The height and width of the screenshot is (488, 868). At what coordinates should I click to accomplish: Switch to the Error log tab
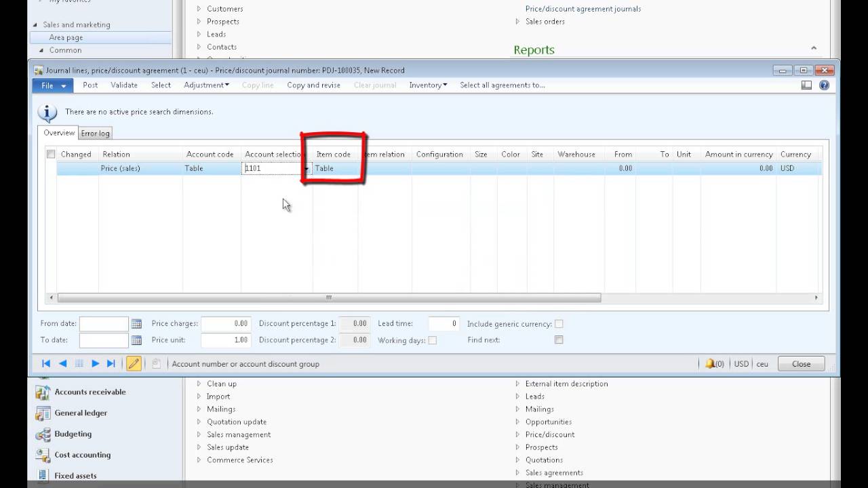pyautogui.click(x=95, y=134)
